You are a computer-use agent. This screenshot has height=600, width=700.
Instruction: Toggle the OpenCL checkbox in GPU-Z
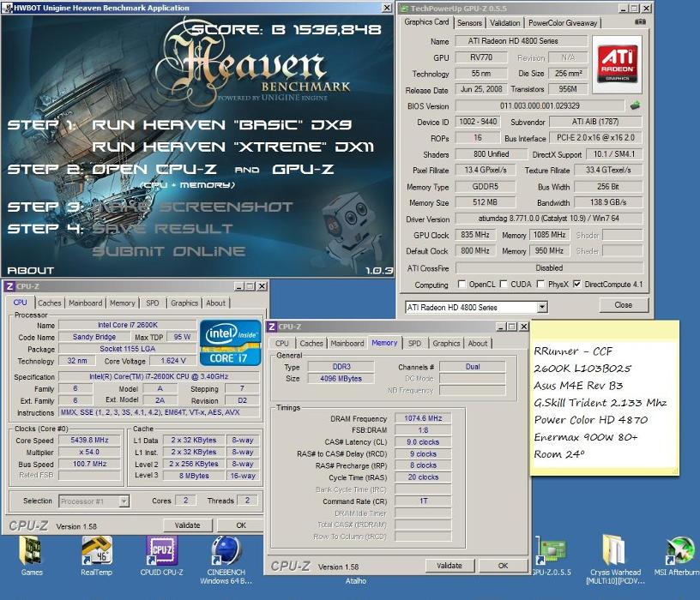[462, 284]
